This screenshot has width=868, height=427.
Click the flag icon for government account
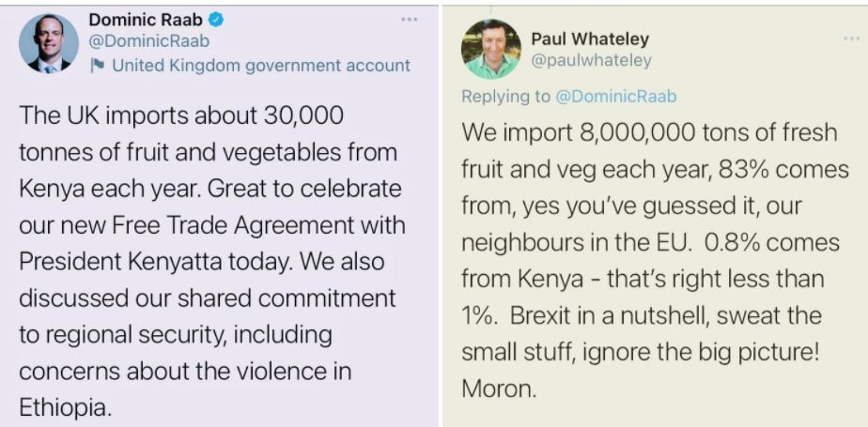pyautogui.click(x=96, y=66)
